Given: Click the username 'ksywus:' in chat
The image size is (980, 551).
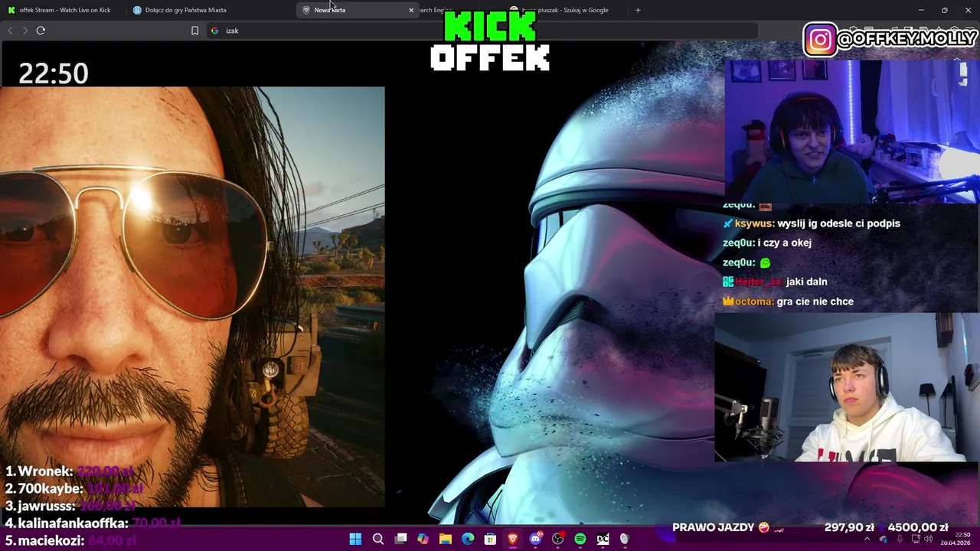Looking at the screenshot, I should point(754,223).
